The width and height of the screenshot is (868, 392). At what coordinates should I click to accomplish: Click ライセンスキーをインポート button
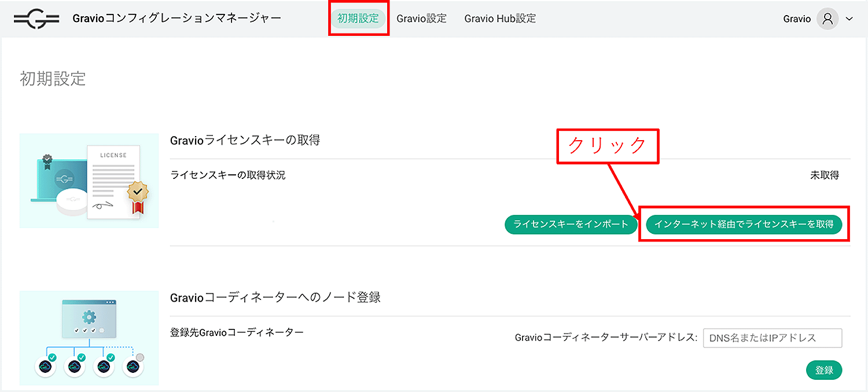point(571,225)
